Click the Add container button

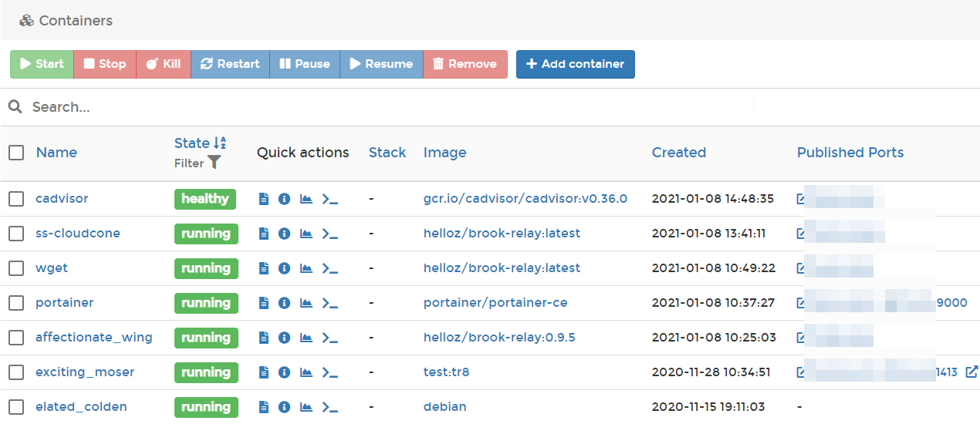575,64
